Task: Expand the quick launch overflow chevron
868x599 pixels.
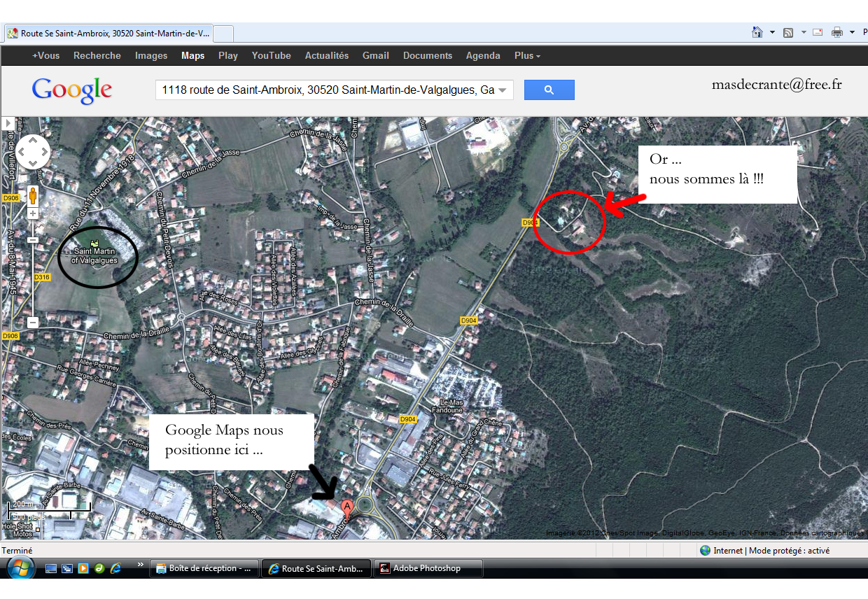Action: pyautogui.click(x=140, y=564)
